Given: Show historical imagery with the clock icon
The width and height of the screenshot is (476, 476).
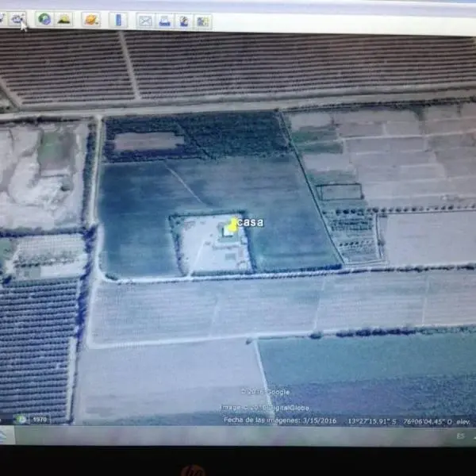Looking at the screenshot, I should (x=44, y=19).
